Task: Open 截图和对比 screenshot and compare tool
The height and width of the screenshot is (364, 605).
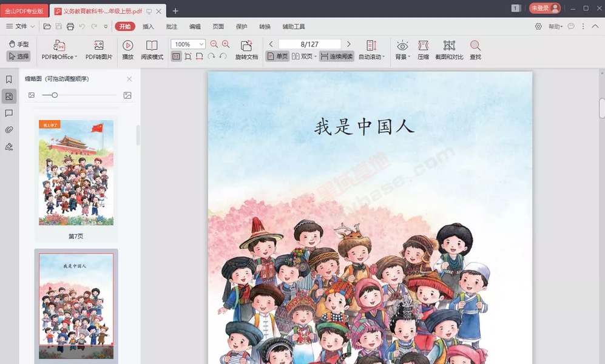Action: (449, 50)
